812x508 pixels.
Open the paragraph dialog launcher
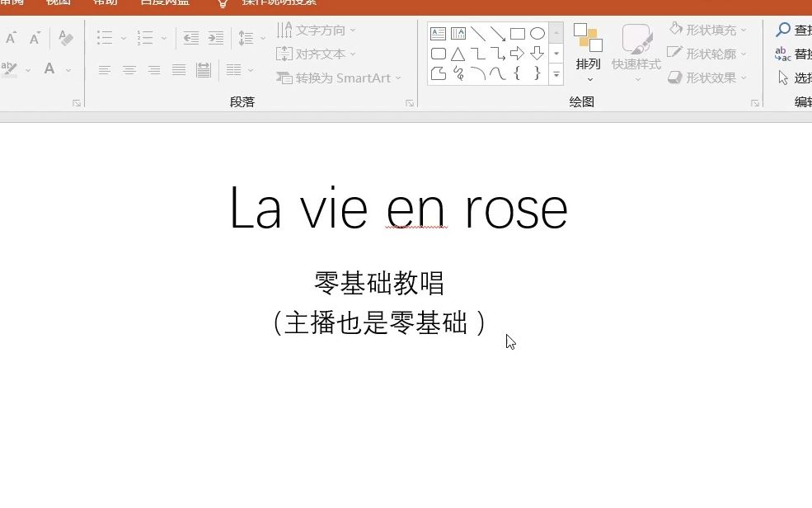(410, 104)
